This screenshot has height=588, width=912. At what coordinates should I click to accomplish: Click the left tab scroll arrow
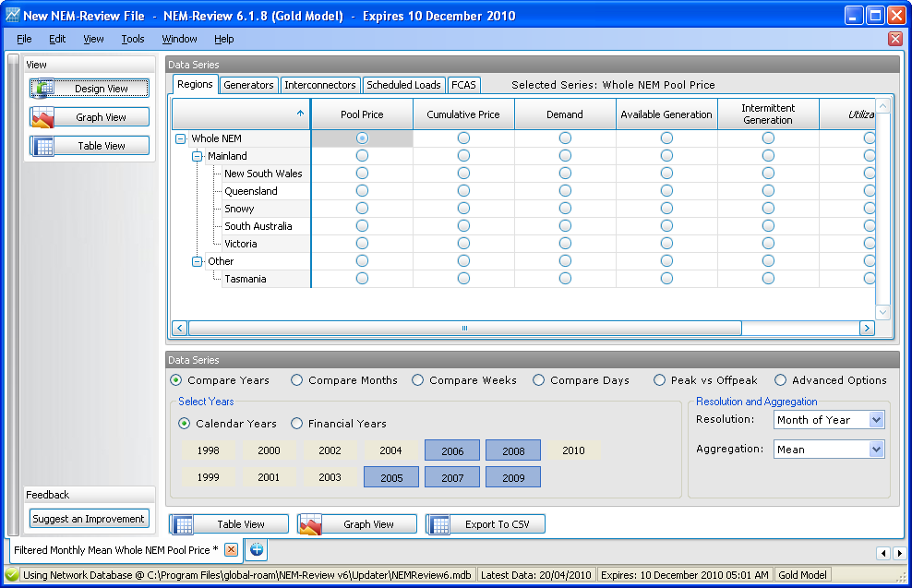(x=883, y=553)
